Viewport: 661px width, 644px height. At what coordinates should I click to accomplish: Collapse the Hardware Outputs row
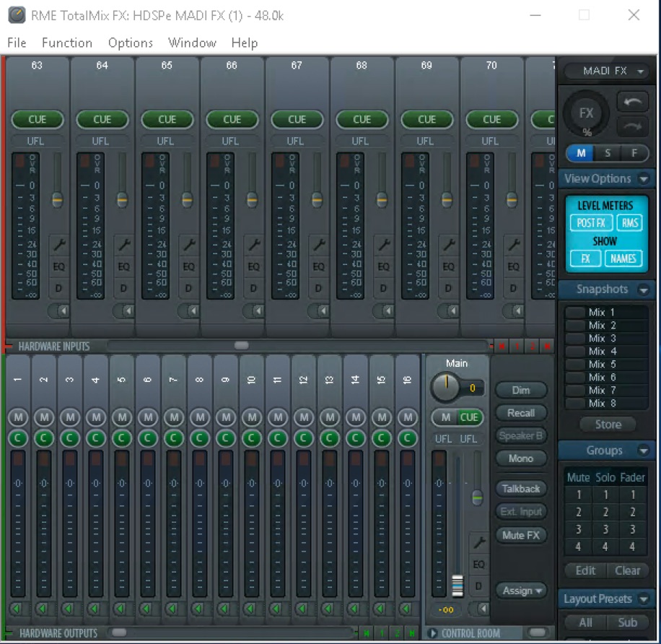tap(9, 632)
